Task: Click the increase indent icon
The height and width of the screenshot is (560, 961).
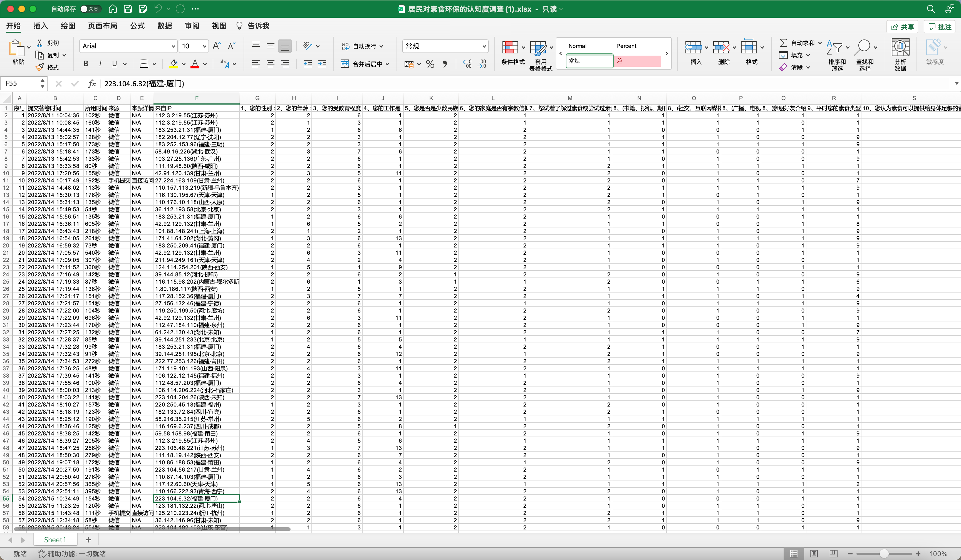Action: pos(322,64)
